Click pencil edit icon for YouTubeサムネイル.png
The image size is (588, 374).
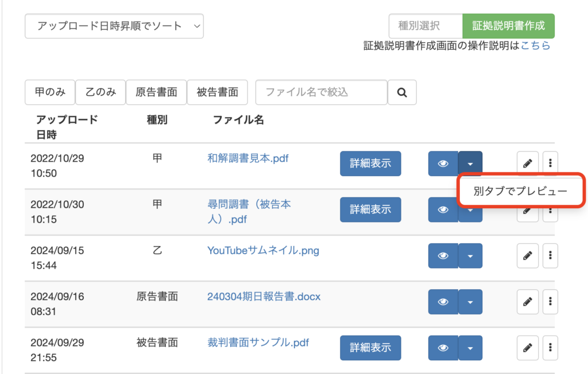(x=528, y=256)
